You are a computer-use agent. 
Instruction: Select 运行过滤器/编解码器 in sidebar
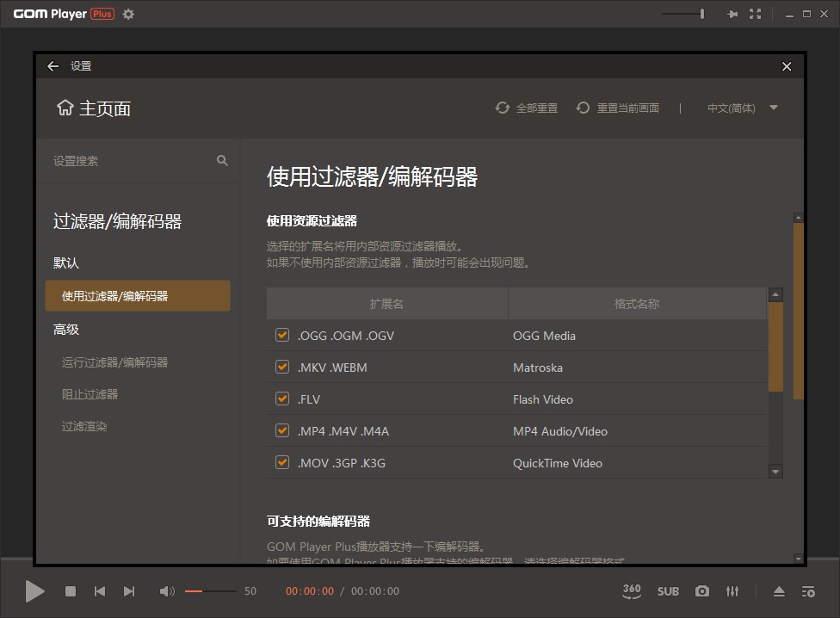pos(115,362)
